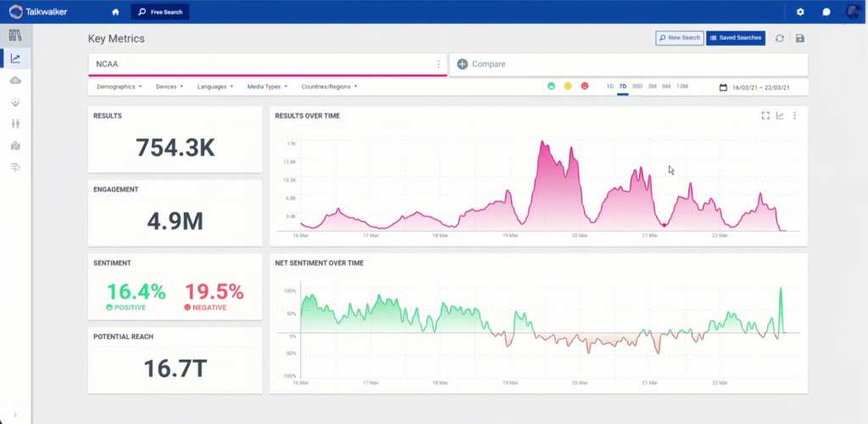This screenshot has width=868, height=424.
Task: Open the map icon in left sidebar
Action: 15,146
